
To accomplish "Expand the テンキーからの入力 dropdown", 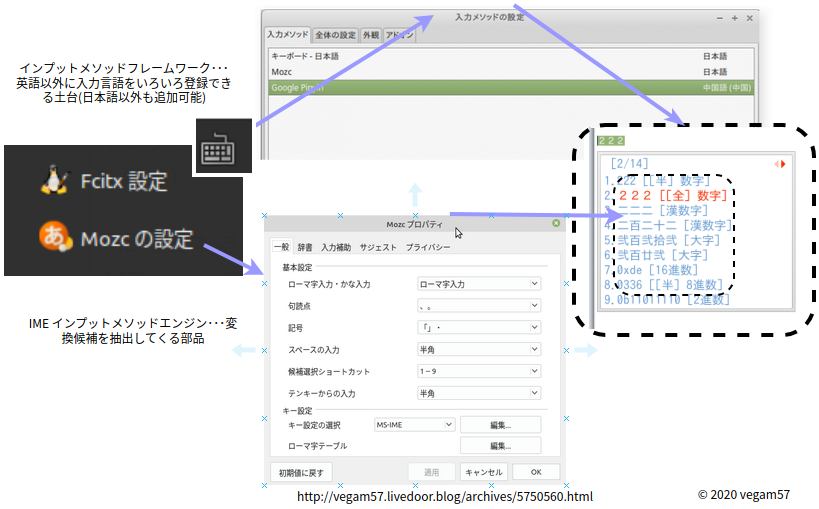I will click(x=479, y=393).
